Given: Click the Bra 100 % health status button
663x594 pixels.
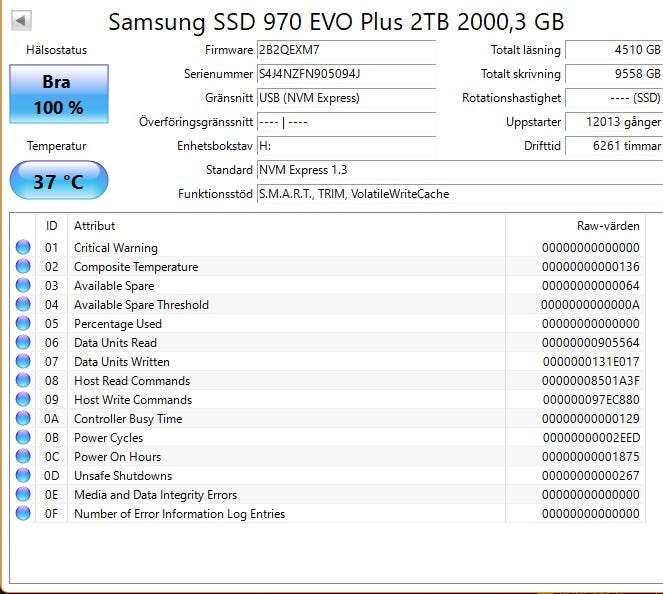Looking at the screenshot, I should (x=59, y=94).
